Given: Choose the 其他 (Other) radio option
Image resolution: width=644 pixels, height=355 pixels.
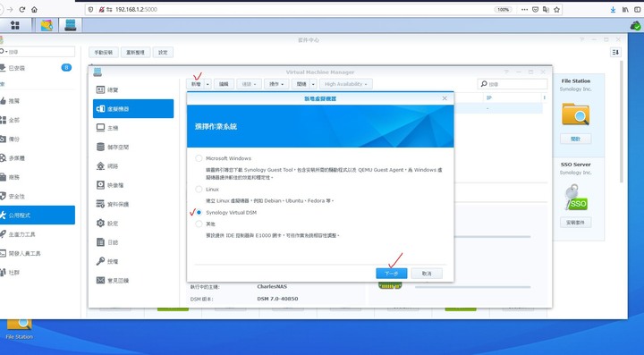Looking at the screenshot, I should pos(199,224).
